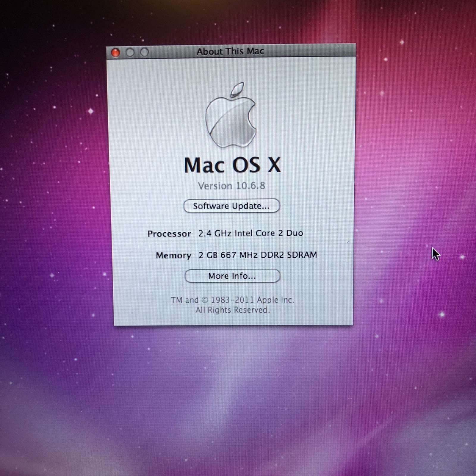Image resolution: width=476 pixels, height=476 pixels.
Task: Click the TM and © 1983–2011 Apple Inc. line
Action: (x=232, y=300)
